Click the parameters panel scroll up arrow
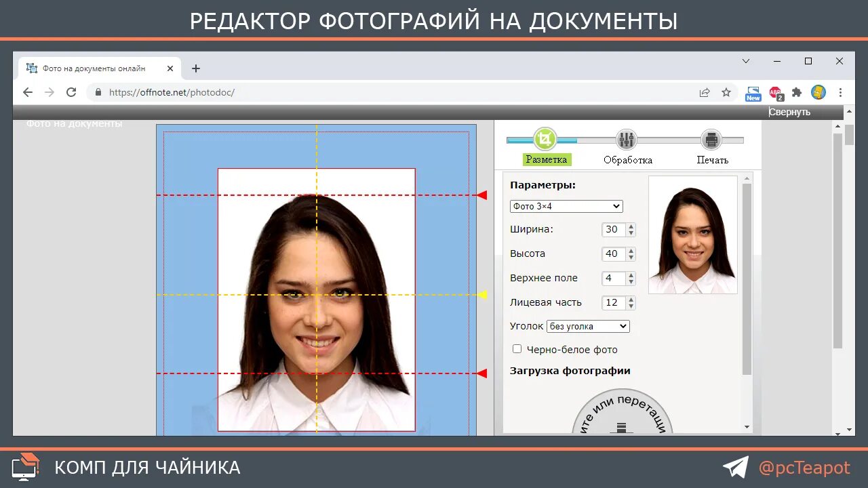868x488 pixels. tap(747, 179)
